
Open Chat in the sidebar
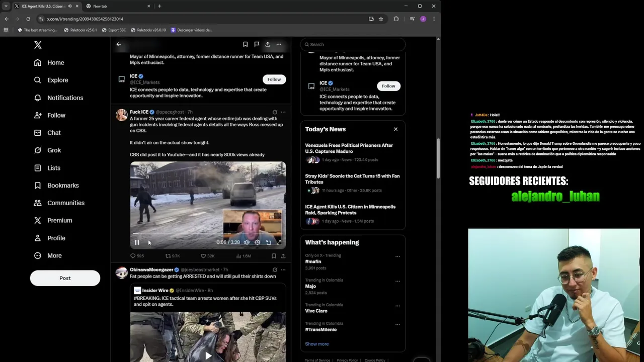(x=47, y=133)
